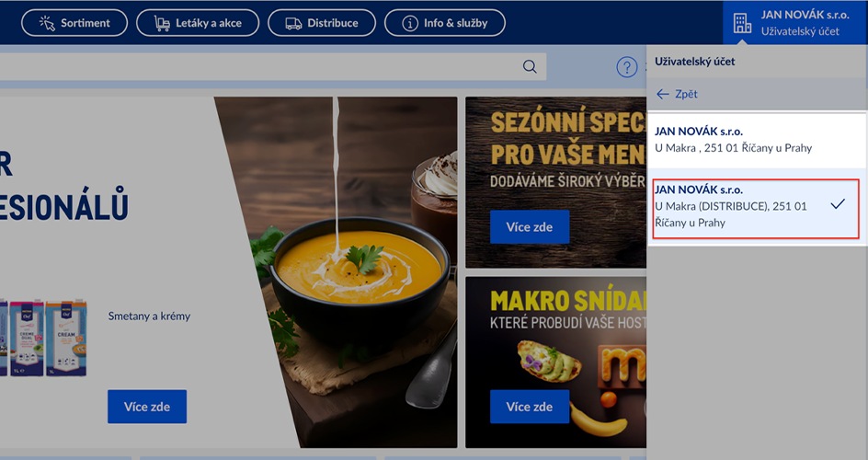Viewport: 868px width, 460px height.
Task: Click the back arrow beside Zpět
Action: click(x=663, y=94)
